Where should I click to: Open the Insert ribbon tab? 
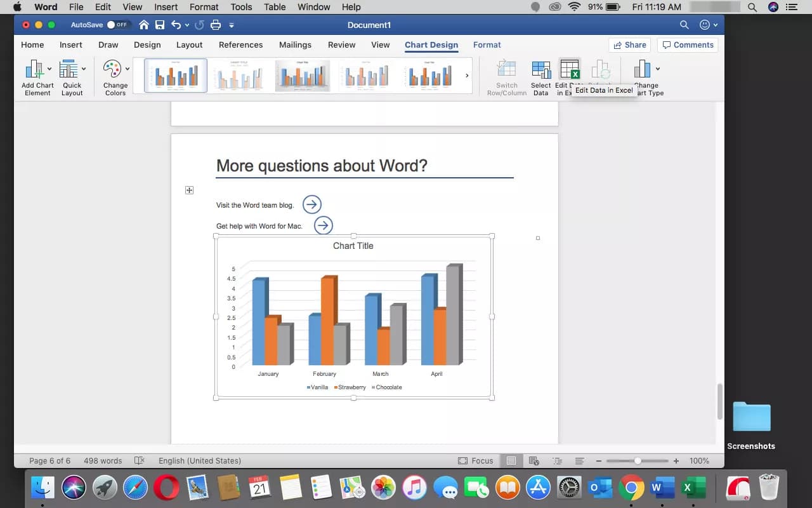click(71, 44)
